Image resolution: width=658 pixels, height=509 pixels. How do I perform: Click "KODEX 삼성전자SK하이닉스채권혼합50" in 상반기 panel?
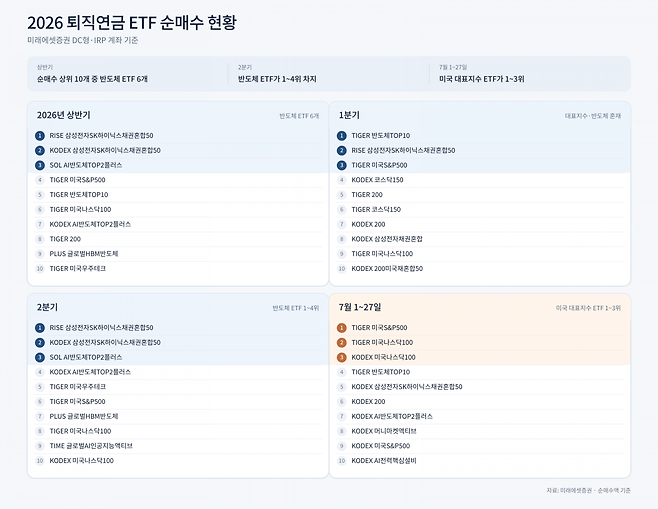105,150
